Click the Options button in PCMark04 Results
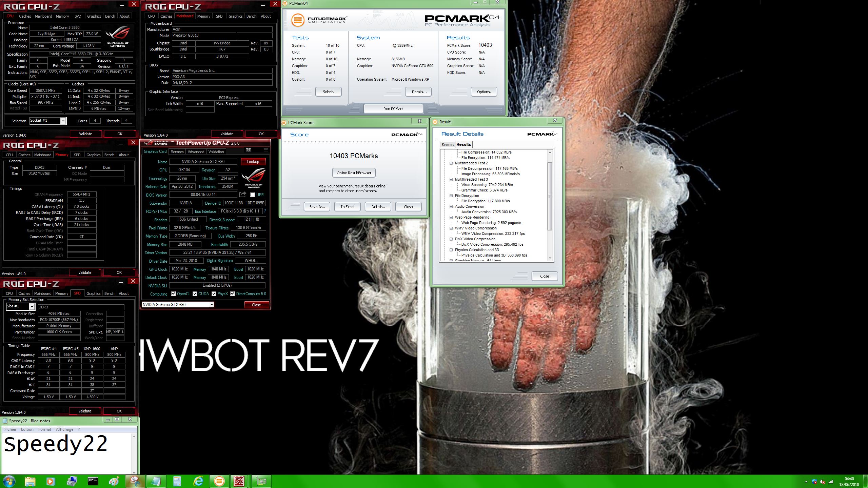 click(484, 92)
